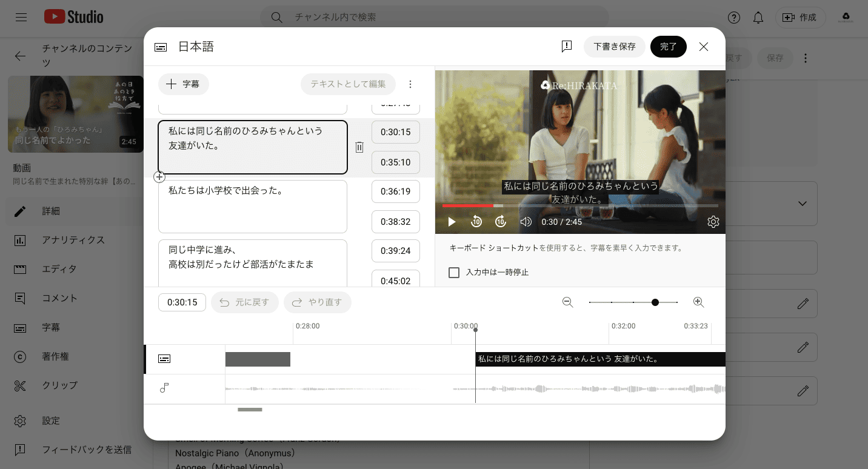Click the 完了 button to finish editing

coord(669,46)
